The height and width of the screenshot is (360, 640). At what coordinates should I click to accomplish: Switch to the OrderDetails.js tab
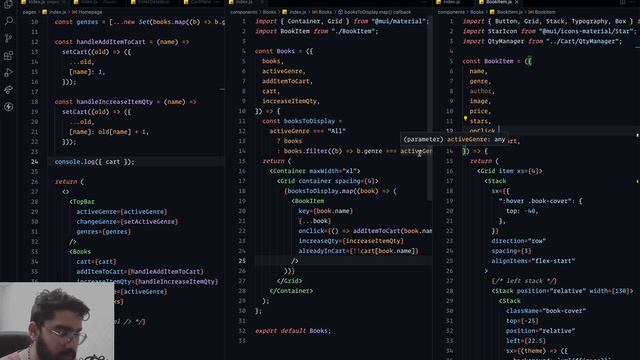(x=150, y=2)
